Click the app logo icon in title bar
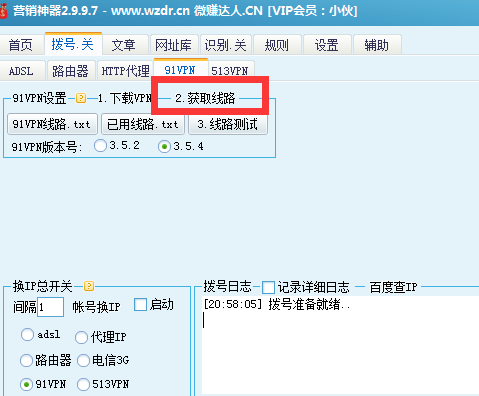479x396 pixels. coord(3,11)
